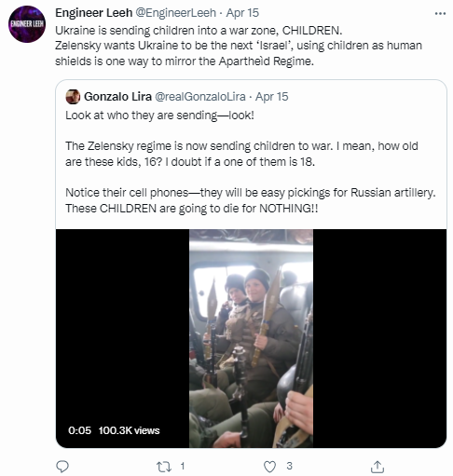Click Apr 15 date in quoted tweet
The width and height of the screenshot is (453, 476).
click(x=272, y=97)
